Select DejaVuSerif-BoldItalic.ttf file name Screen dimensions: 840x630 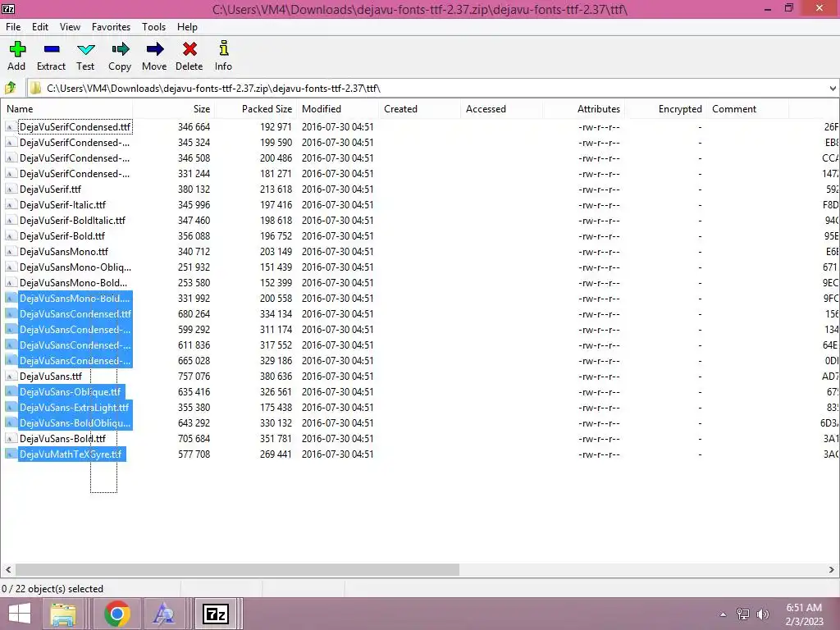click(x=72, y=220)
